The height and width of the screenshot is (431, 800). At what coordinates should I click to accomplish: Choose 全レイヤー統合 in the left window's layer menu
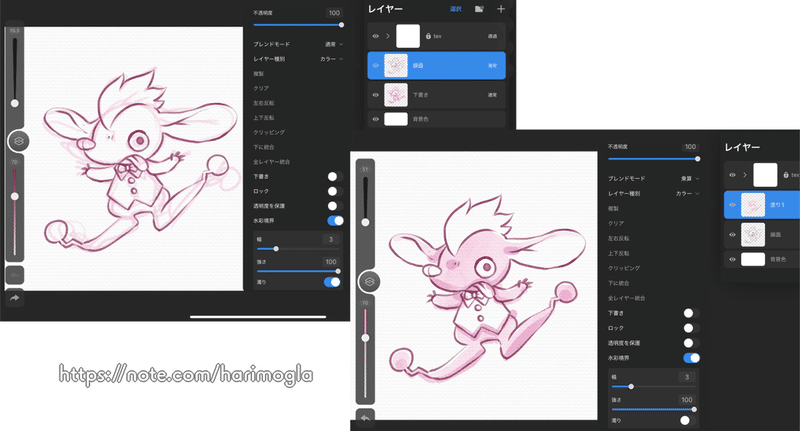(271, 162)
